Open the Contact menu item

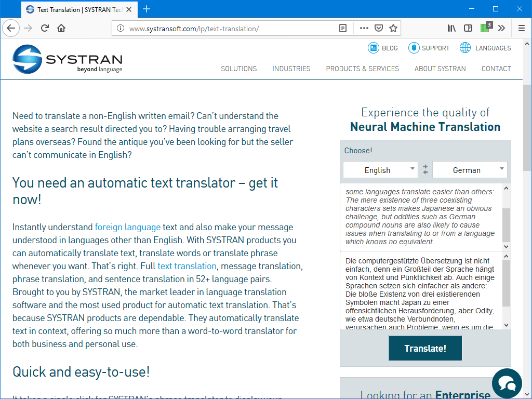click(496, 69)
